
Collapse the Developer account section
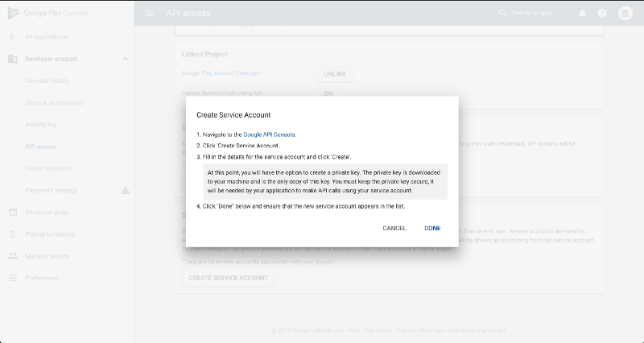[x=126, y=59]
